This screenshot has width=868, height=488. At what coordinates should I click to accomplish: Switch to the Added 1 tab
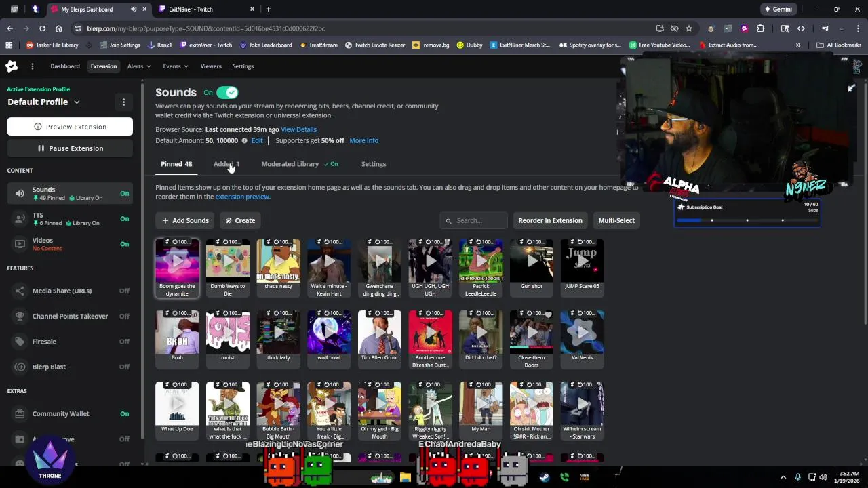[x=226, y=164]
